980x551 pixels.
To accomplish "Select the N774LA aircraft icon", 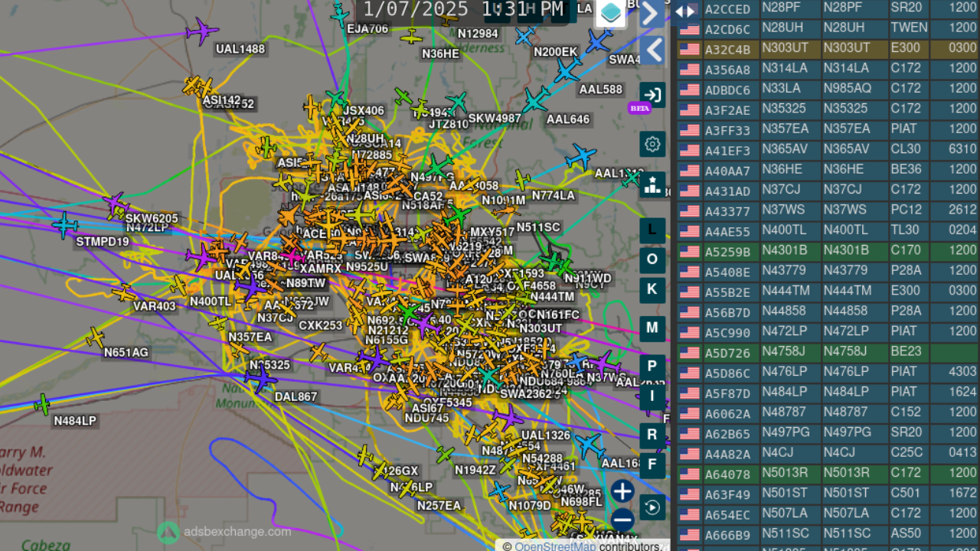I will point(522,181).
